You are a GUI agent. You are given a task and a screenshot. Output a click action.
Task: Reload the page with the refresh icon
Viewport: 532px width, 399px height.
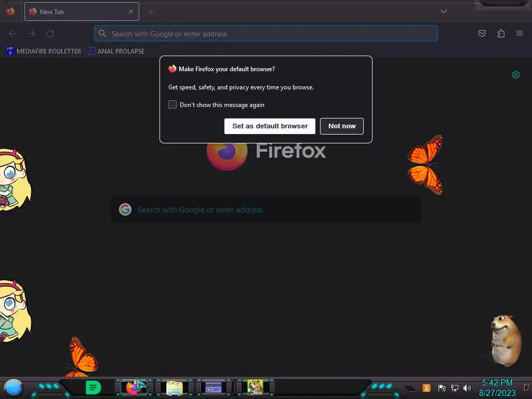(50, 34)
